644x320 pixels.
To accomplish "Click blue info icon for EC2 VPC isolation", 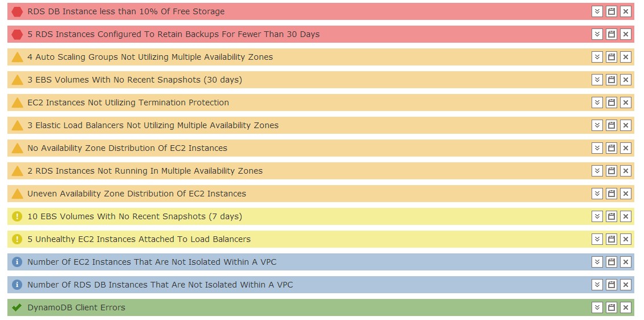I will (x=17, y=262).
